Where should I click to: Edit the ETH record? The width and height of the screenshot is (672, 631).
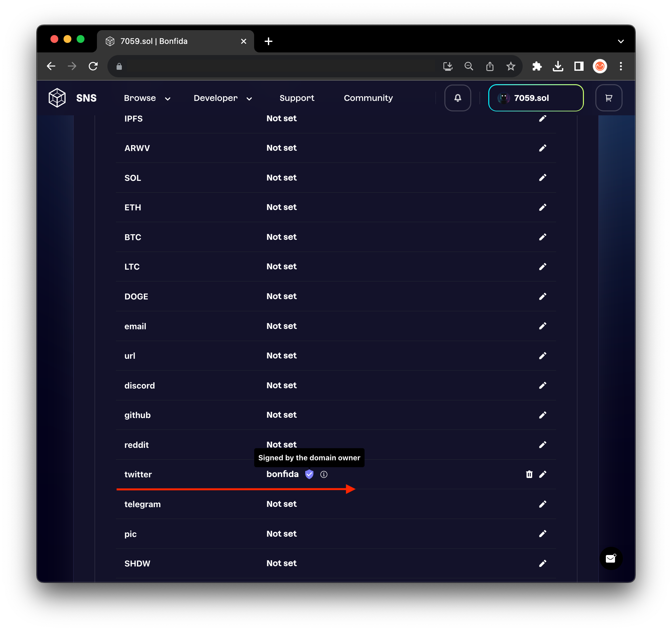543,207
